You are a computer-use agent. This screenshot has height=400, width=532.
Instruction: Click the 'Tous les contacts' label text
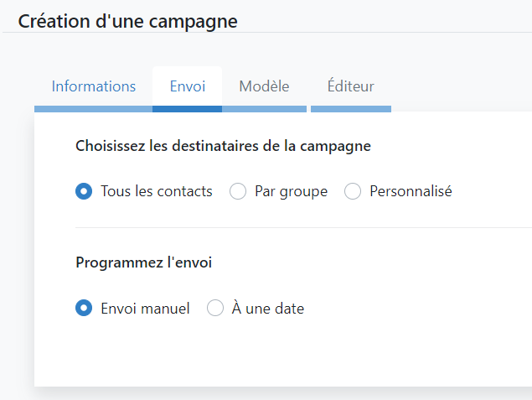point(157,191)
